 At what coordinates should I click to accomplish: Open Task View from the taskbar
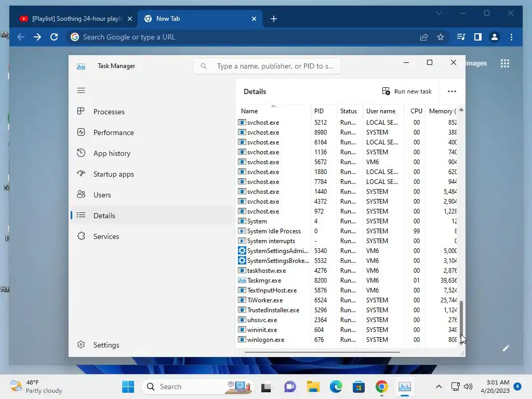point(266,387)
